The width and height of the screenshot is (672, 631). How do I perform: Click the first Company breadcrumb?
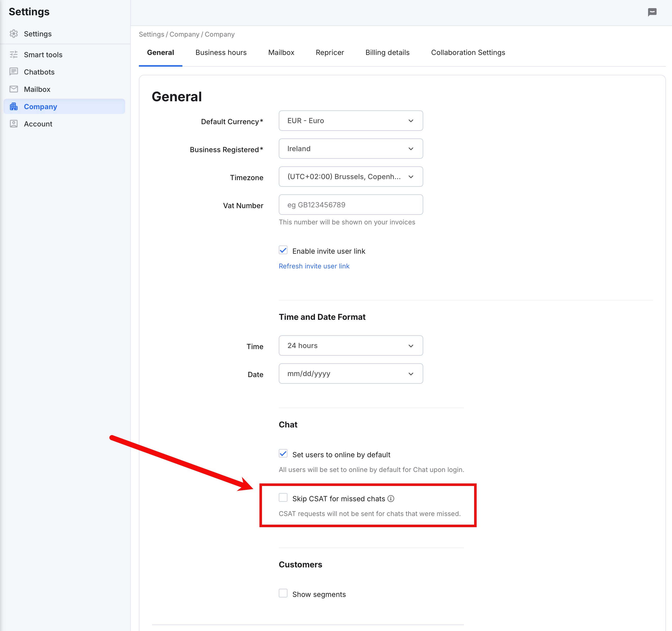(x=184, y=35)
